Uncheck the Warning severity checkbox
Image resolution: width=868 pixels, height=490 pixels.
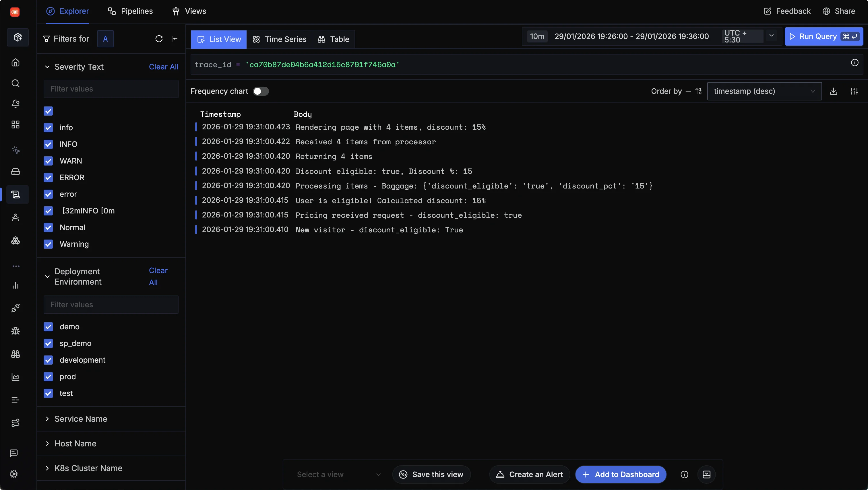tap(48, 244)
